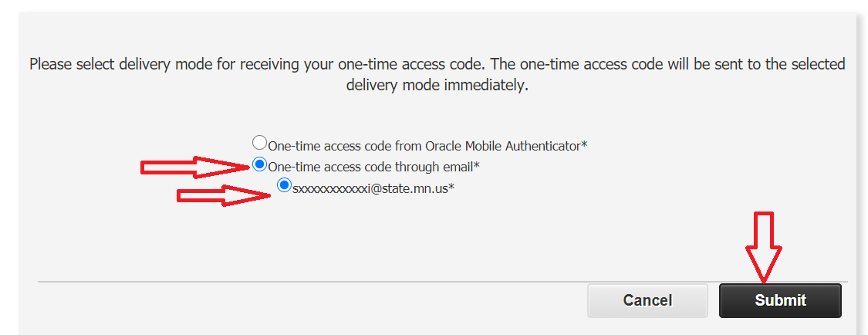Click the "One-time access code from Oracle Mobile Authenticator" label

point(424,145)
